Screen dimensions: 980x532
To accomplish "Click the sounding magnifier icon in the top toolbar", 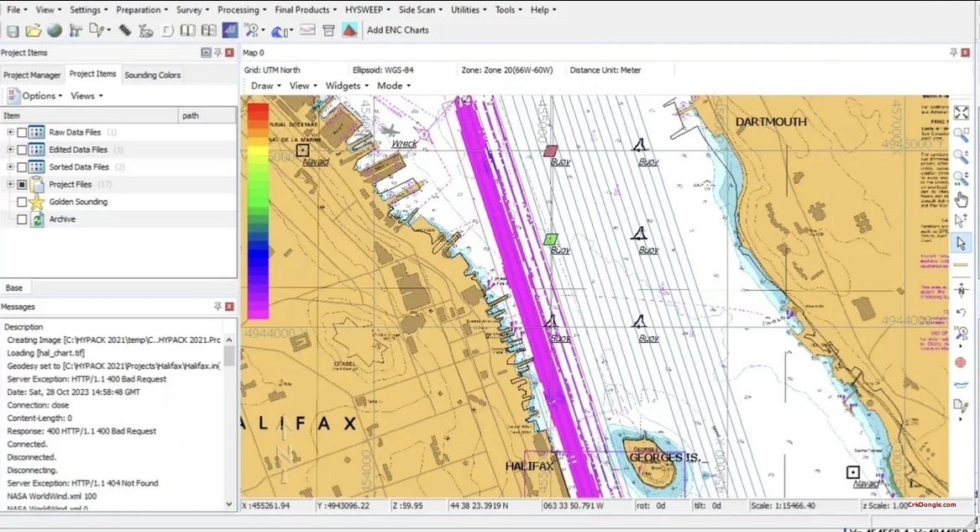I will [251, 30].
